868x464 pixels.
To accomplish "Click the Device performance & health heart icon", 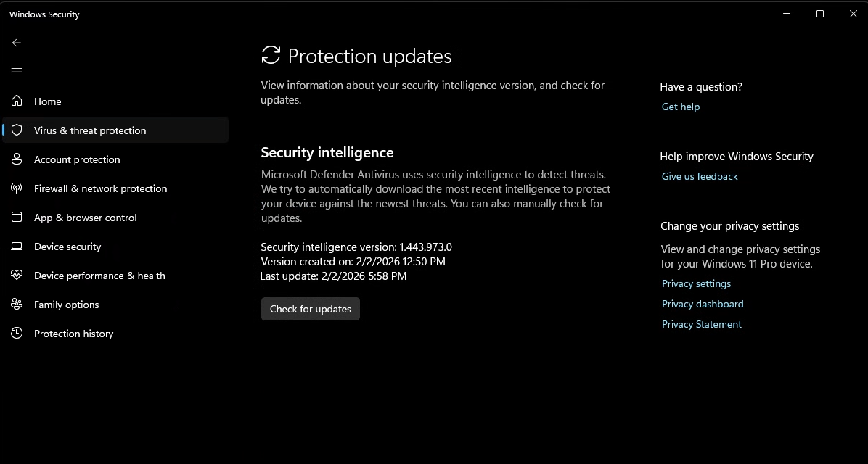I will [17, 275].
